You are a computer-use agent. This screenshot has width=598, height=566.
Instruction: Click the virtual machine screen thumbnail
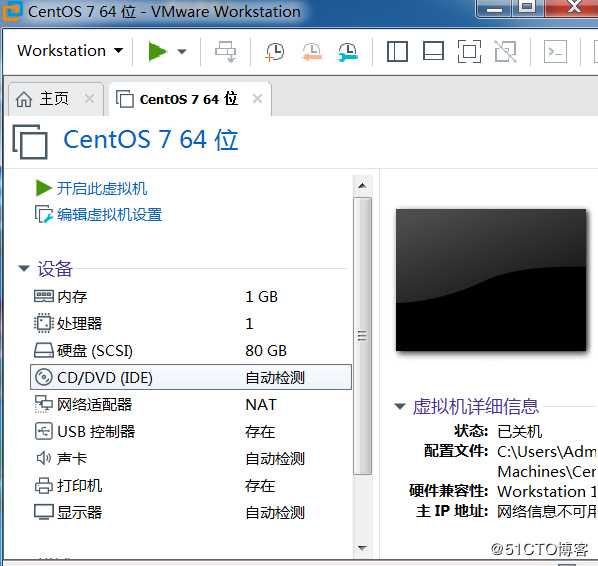point(491,280)
